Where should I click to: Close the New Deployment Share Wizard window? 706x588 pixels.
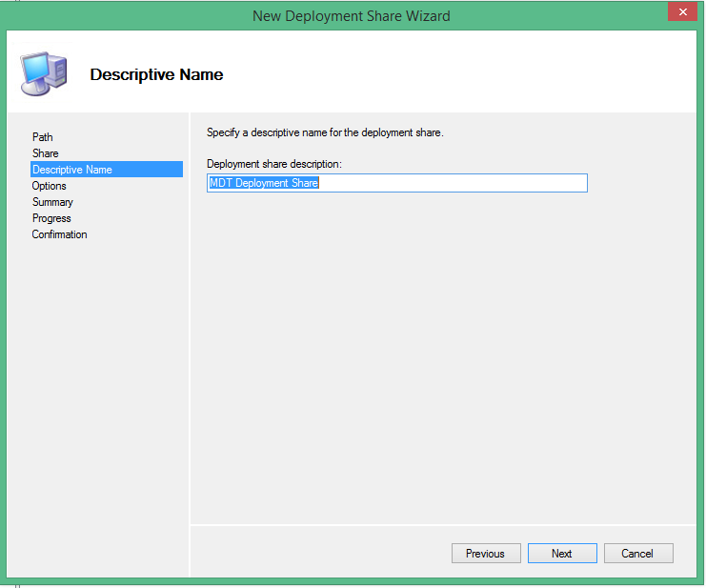(x=680, y=14)
